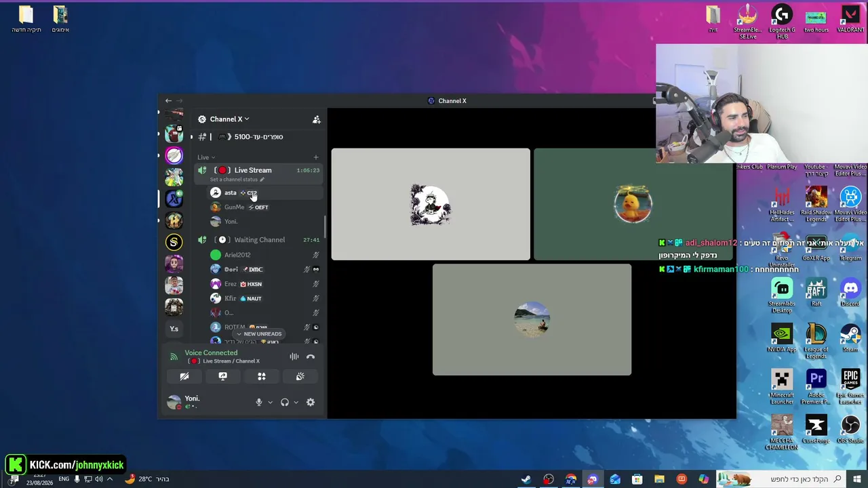Viewport: 868px width, 488px height.
Task: Open Raid Shadow Legends desktop shortcut
Action: (816, 204)
